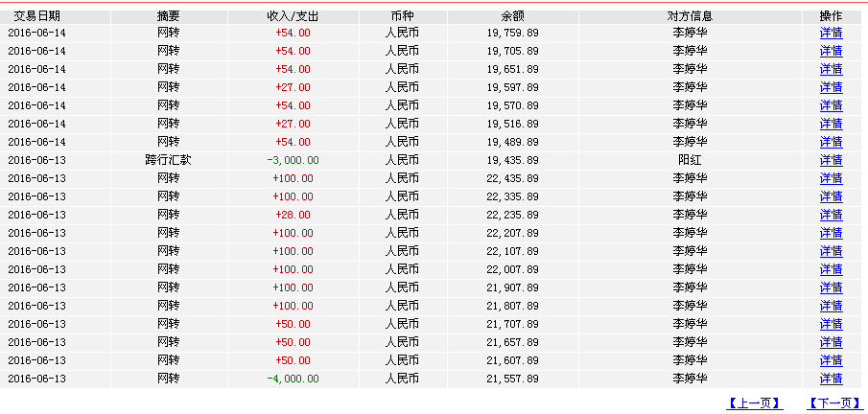Screen dimensions: 868x414
Task: Click the 对方信息 column header
Action: pos(690,16)
